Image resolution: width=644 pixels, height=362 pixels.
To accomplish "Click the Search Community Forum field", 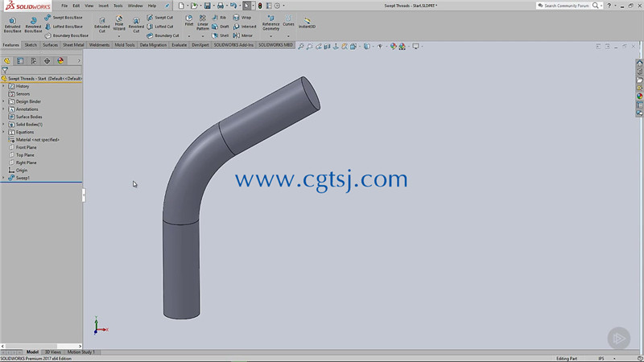I will (x=566, y=6).
